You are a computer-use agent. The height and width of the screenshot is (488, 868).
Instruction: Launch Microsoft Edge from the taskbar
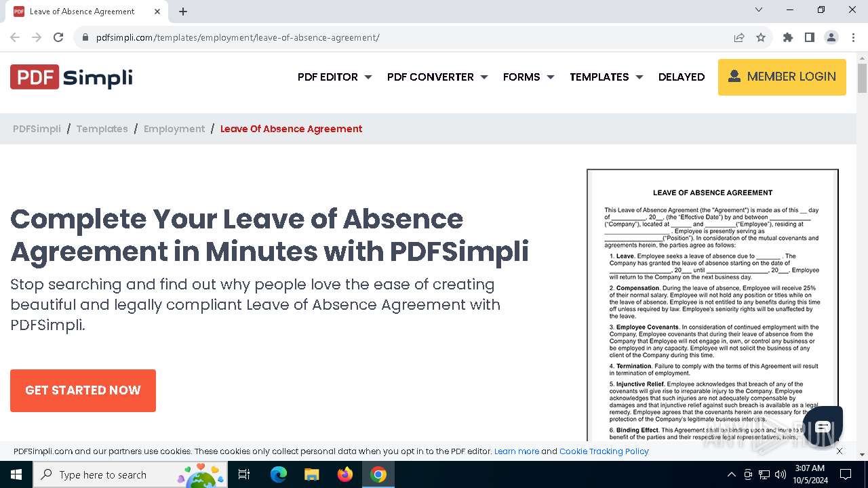point(279,474)
